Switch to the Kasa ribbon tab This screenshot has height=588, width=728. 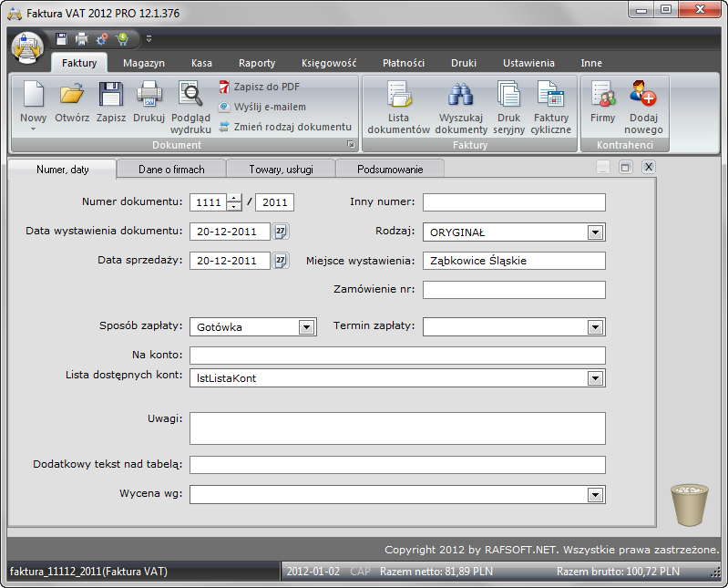pos(201,63)
